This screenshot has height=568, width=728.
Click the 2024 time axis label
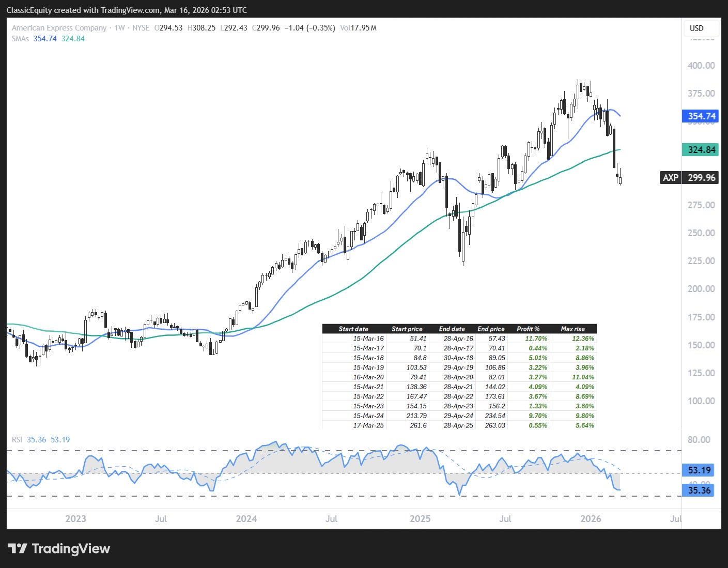click(246, 518)
